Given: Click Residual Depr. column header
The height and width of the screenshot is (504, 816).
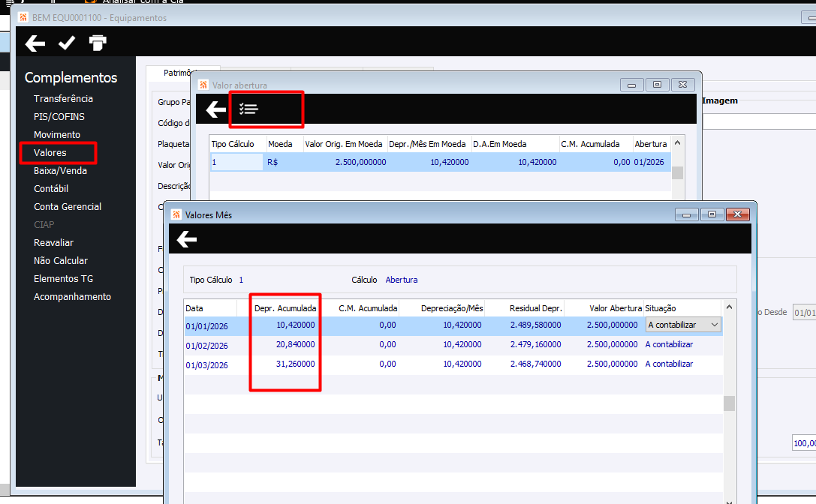Looking at the screenshot, I should [535, 308].
